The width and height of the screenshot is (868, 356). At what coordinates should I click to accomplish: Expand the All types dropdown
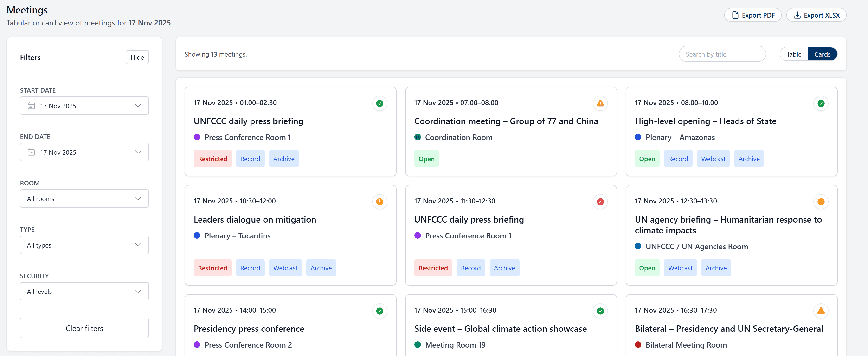click(84, 245)
